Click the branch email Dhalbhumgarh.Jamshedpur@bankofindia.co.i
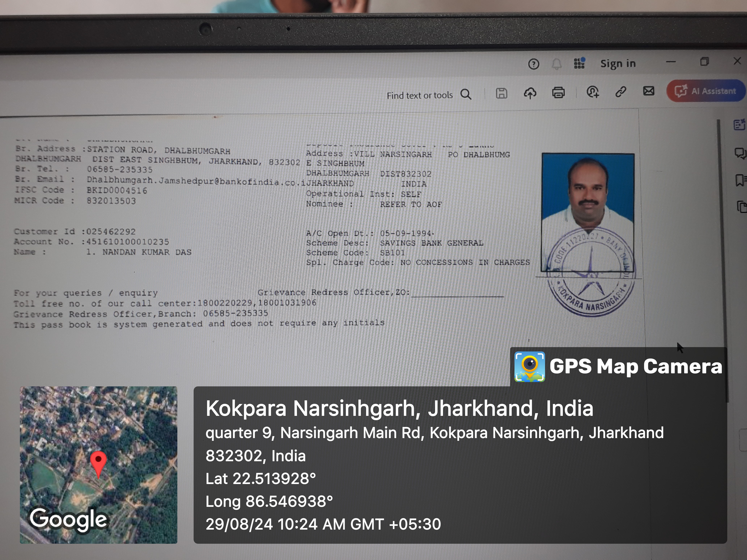Image resolution: width=747 pixels, height=560 pixels. point(197,182)
